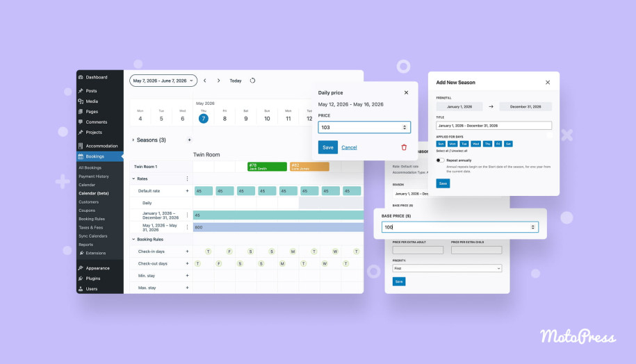Cancel the daily price edit

349,147
